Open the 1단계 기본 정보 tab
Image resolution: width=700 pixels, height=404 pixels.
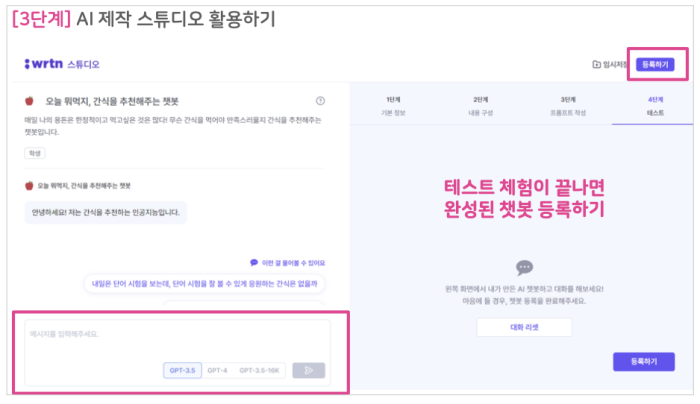pyautogui.click(x=393, y=106)
